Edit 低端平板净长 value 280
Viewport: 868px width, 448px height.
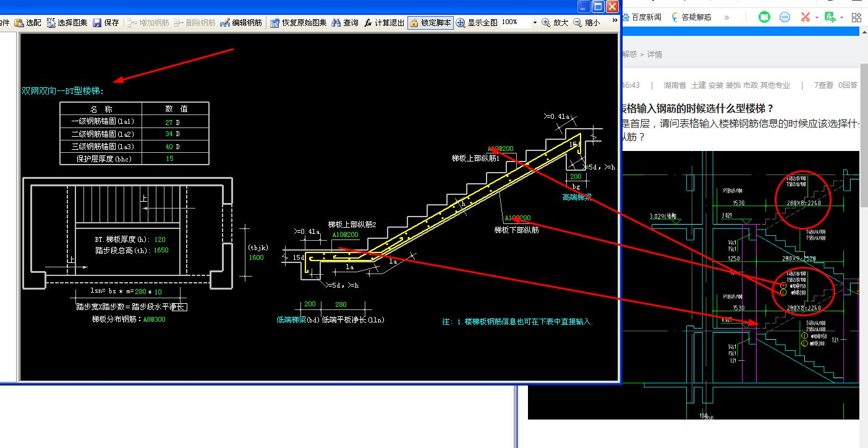coord(341,304)
